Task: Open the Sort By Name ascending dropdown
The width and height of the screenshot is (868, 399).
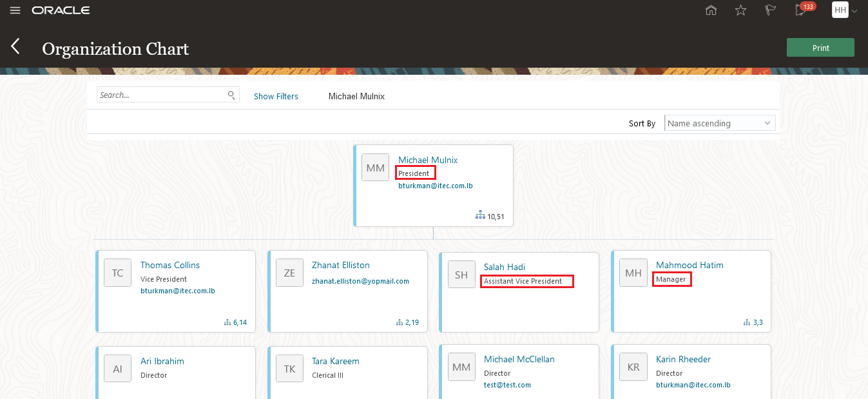Action: [x=719, y=122]
